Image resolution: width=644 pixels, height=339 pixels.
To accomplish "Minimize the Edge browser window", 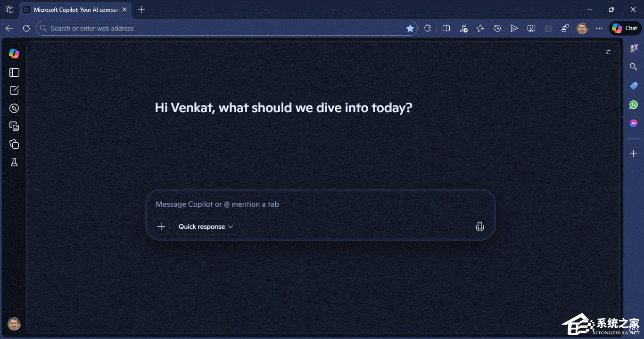I will point(590,9).
